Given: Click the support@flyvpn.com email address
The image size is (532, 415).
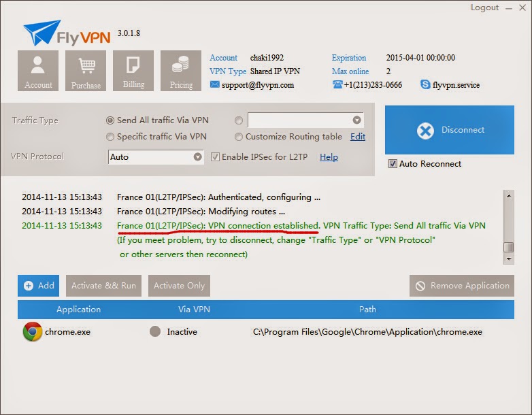Looking at the screenshot, I should (258, 85).
